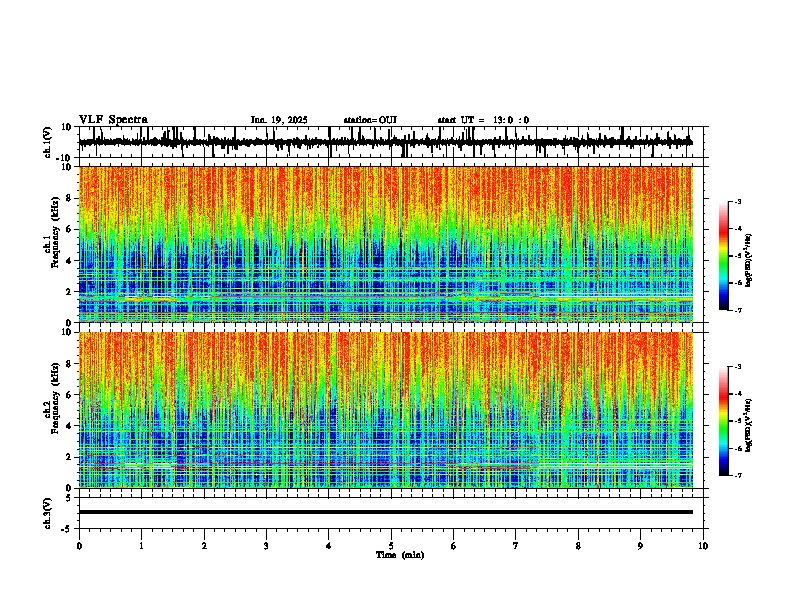This screenshot has height=612, width=792.
Task: Click the "-7" label on ch.2 color bar
Action: pos(737,475)
